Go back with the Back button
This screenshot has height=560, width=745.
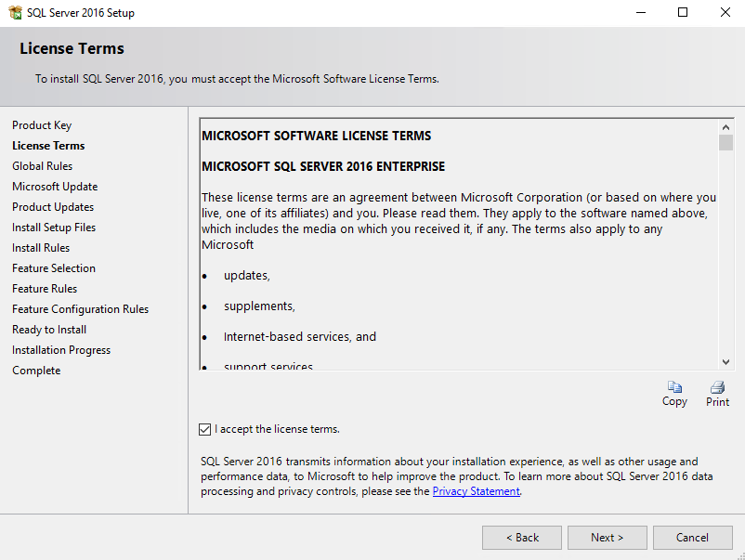point(522,538)
